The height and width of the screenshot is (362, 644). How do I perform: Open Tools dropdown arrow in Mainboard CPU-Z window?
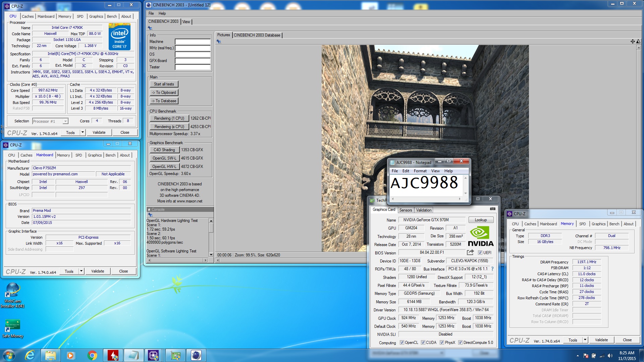point(81,271)
